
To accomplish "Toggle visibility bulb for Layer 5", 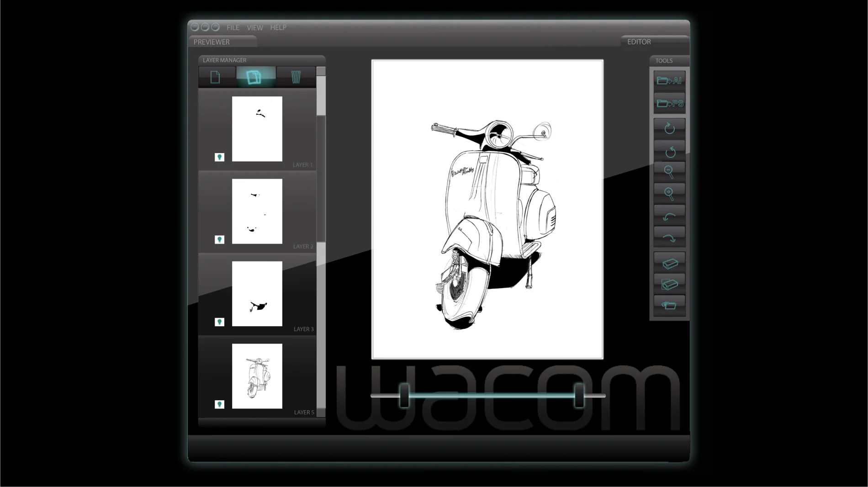I will [x=219, y=404].
